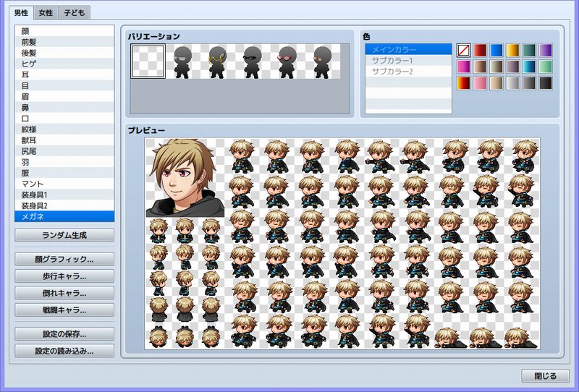The image size is (579, 392).
Task: Click the large face portrait preview
Action: tap(185, 177)
